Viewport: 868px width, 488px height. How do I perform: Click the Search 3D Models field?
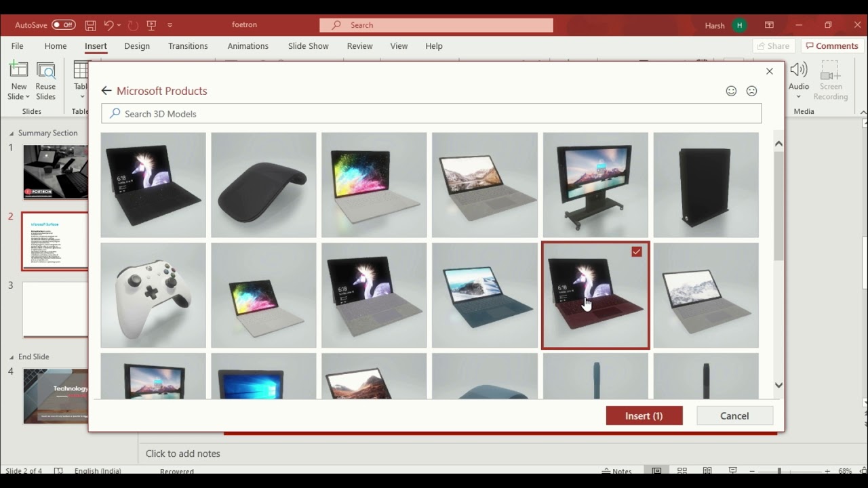[x=431, y=113]
